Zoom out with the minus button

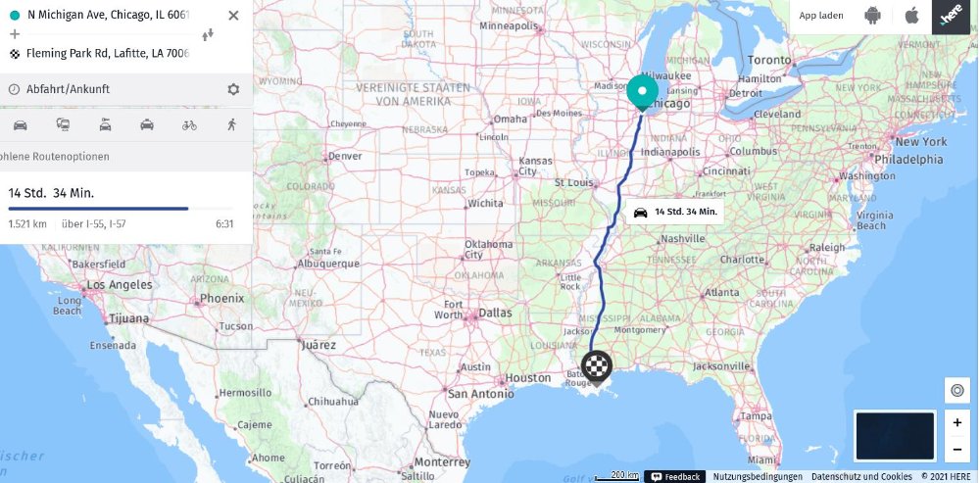click(x=956, y=449)
